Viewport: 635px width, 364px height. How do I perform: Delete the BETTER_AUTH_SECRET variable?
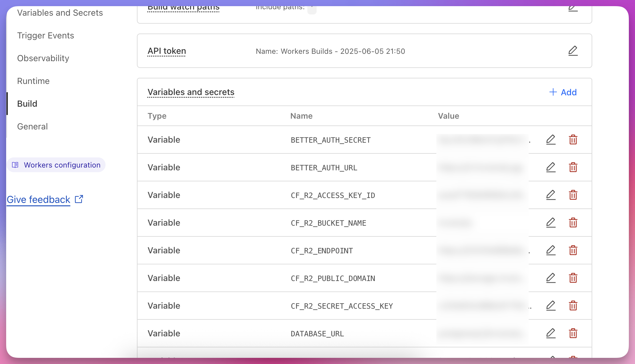pos(573,140)
